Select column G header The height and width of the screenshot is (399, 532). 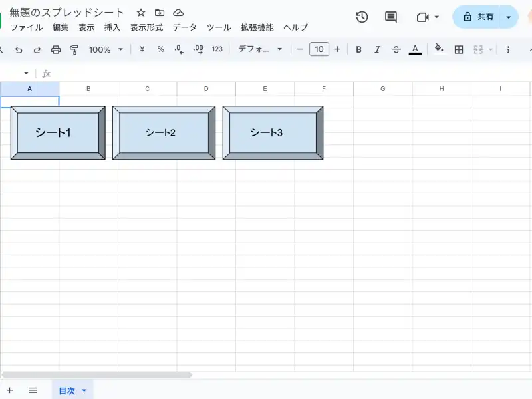pos(383,89)
